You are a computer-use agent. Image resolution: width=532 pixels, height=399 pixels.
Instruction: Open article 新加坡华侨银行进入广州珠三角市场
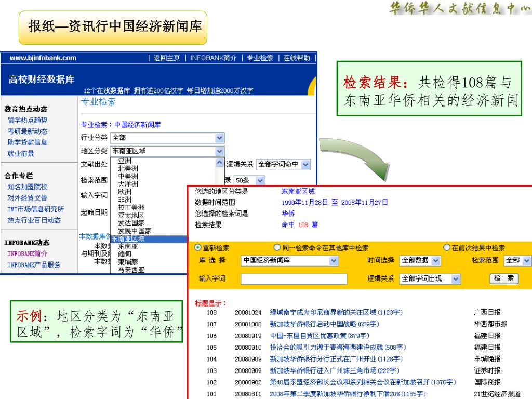point(335,370)
